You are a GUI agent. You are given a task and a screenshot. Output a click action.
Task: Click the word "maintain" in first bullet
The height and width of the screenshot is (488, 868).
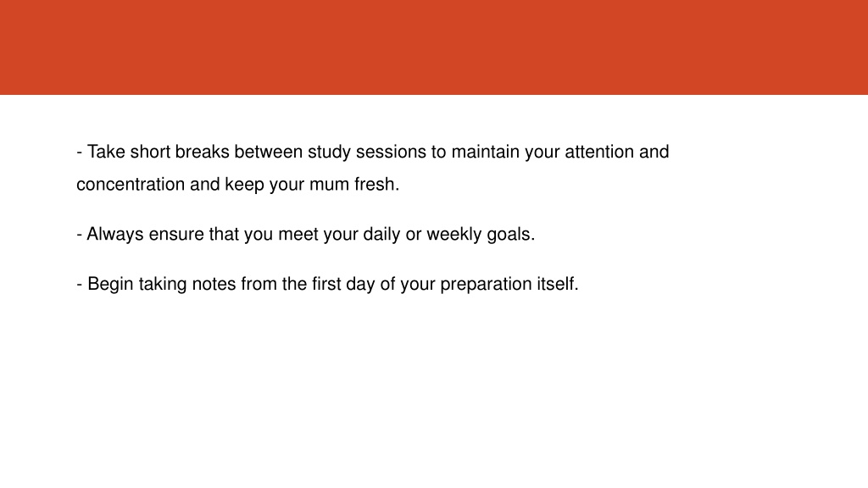tap(485, 152)
